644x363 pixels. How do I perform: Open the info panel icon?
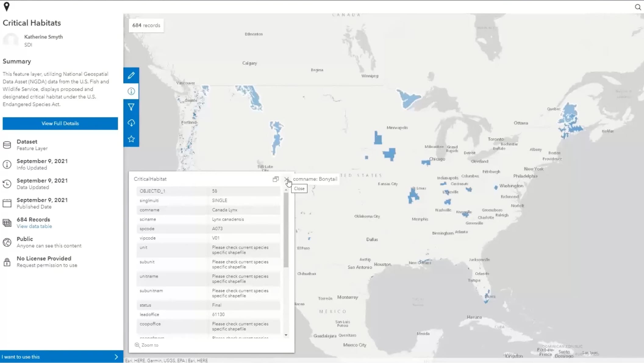(131, 91)
